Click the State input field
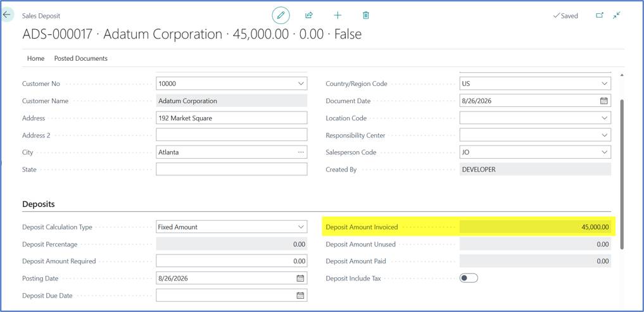Screen dimensions: 644x312 tap(232, 169)
